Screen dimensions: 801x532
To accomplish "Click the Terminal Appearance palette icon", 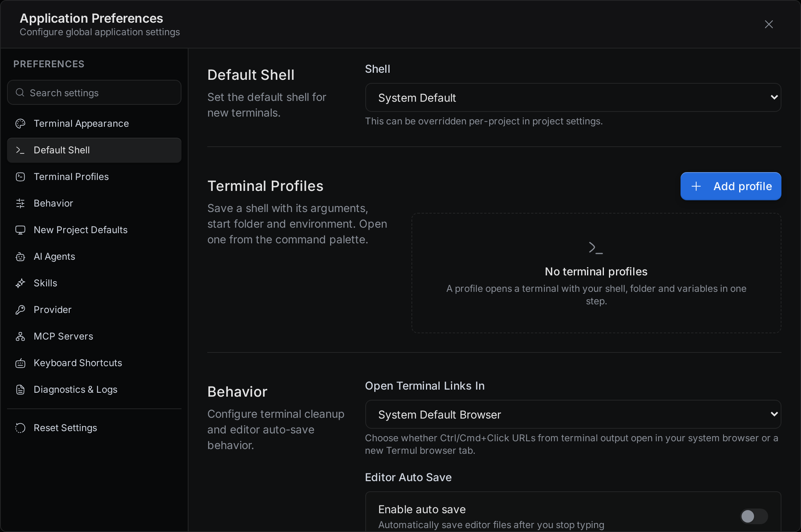I will point(20,124).
